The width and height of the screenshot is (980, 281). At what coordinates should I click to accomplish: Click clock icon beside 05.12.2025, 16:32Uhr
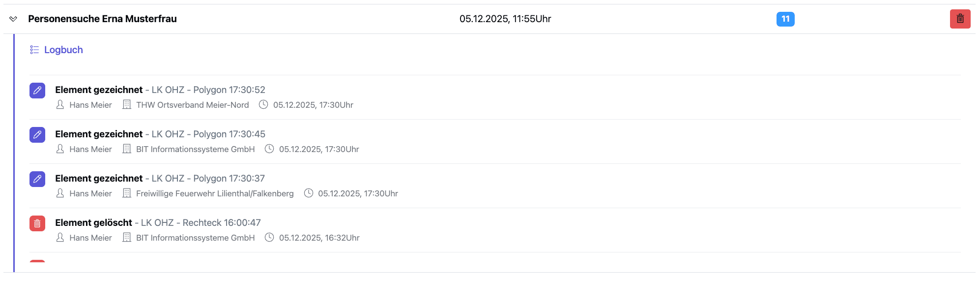[269, 238]
